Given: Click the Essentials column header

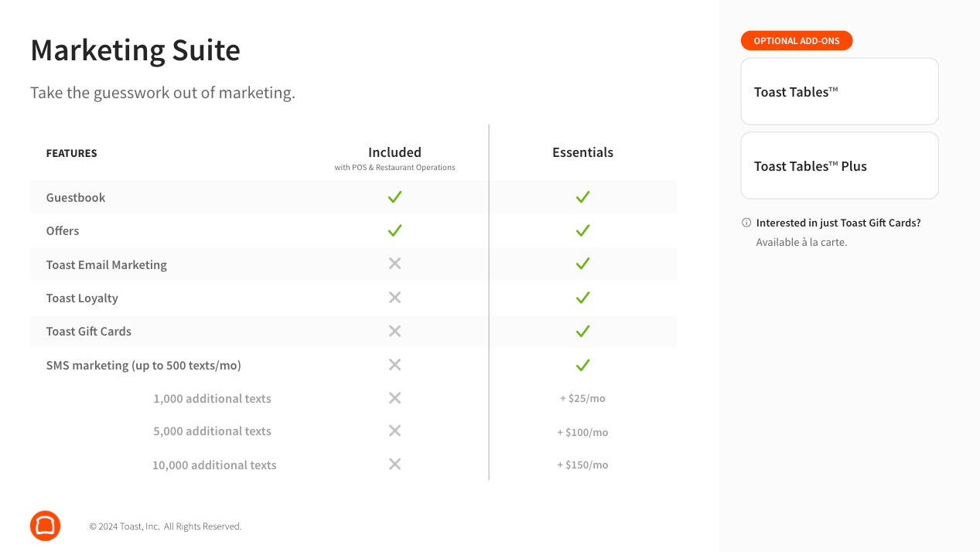Looking at the screenshot, I should click(x=582, y=152).
